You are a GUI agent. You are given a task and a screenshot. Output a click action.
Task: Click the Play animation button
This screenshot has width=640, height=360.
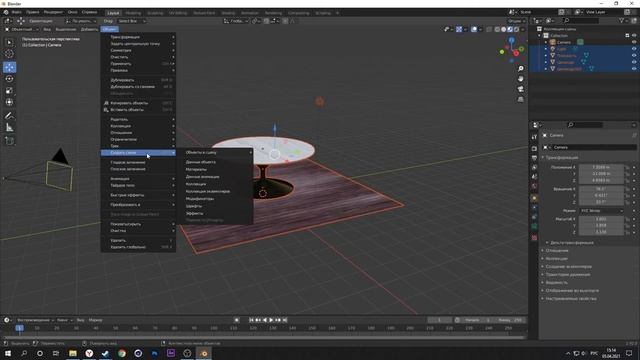271,320
